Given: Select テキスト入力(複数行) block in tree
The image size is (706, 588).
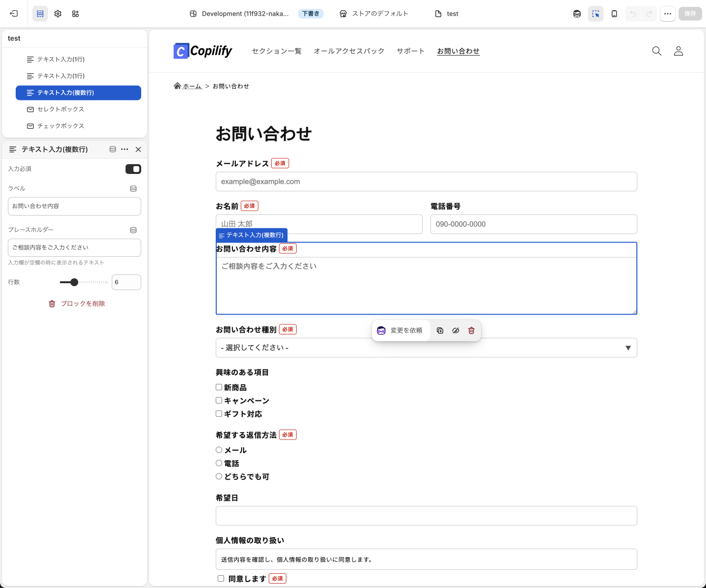Looking at the screenshot, I should click(78, 93).
